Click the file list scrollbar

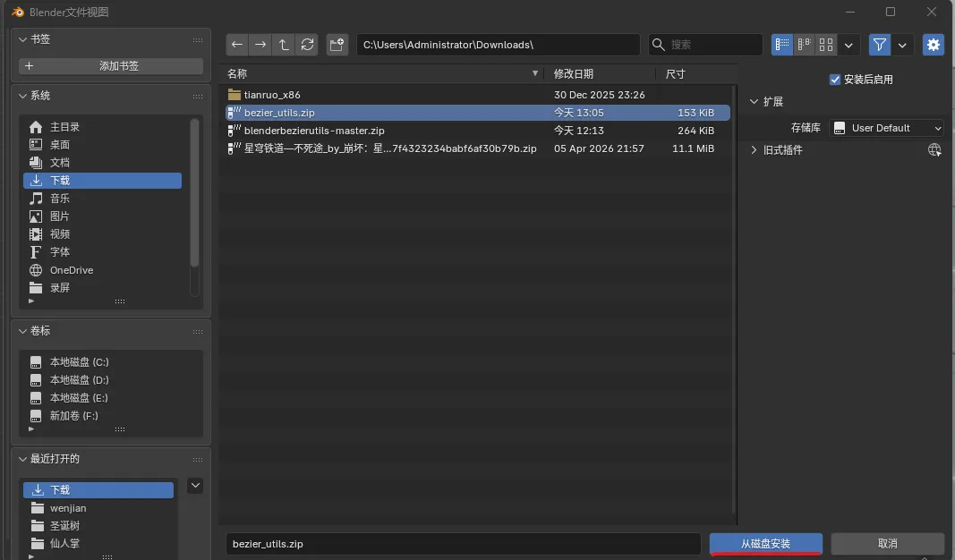(733, 298)
